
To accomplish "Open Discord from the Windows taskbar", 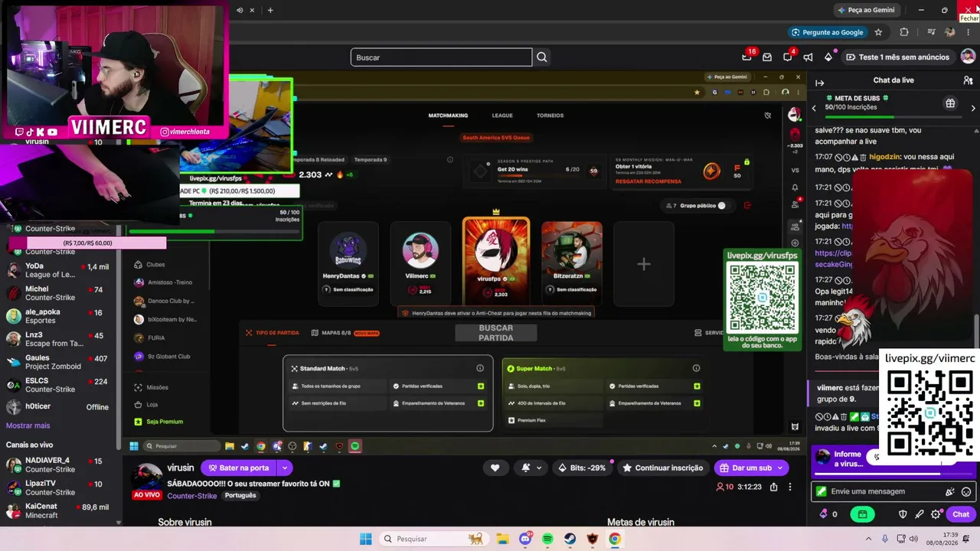I will [525, 539].
